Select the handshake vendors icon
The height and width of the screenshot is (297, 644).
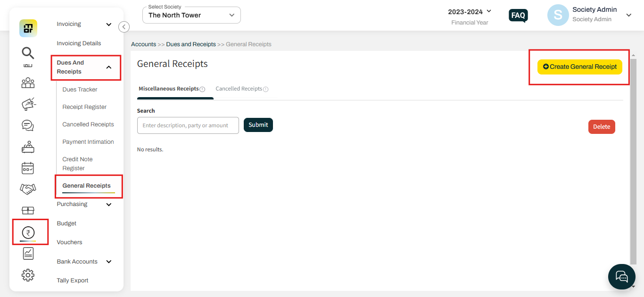pyautogui.click(x=27, y=189)
